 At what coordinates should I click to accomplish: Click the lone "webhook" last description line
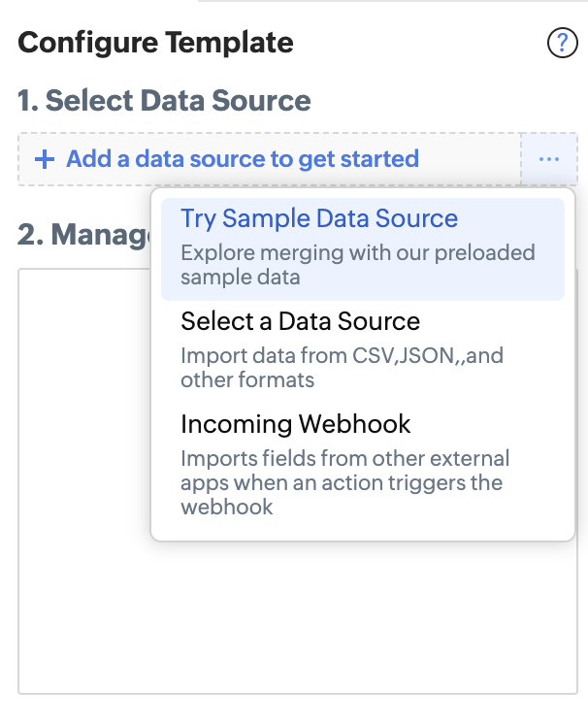[226, 507]
